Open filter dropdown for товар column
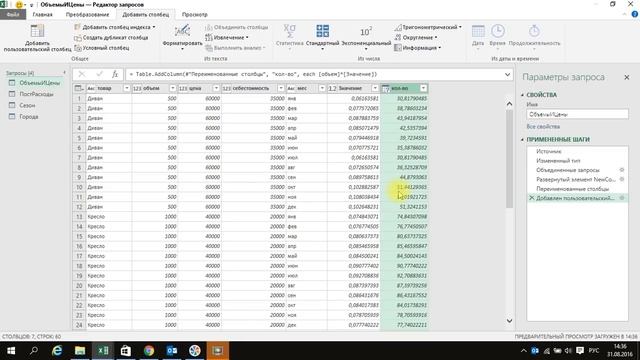The height and width of the screenshot is (360, 640). pos(126,88)
